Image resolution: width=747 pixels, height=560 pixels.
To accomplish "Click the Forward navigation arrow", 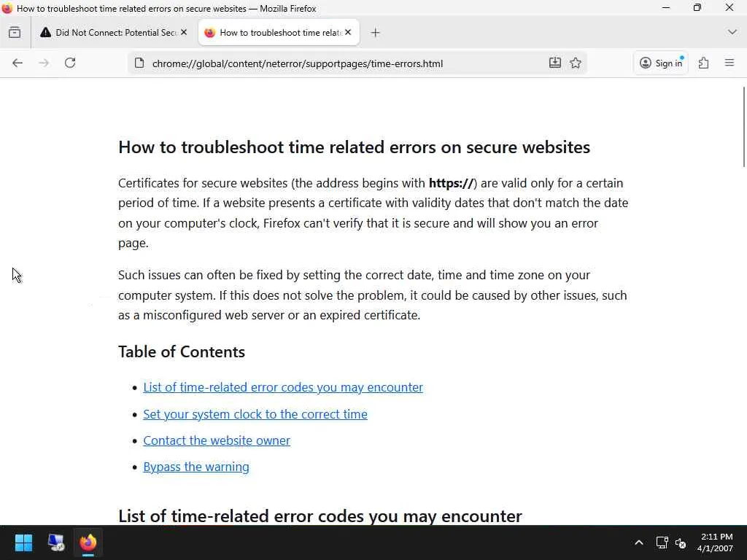I will (x=44, y=63).
